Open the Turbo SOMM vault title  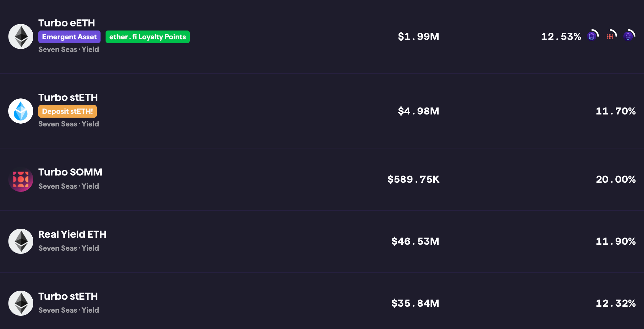[70, 172]
